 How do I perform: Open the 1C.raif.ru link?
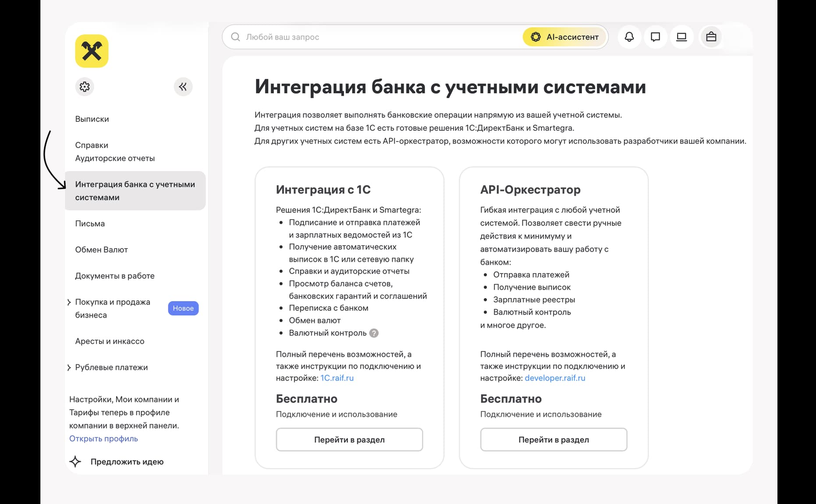(337, 378)
